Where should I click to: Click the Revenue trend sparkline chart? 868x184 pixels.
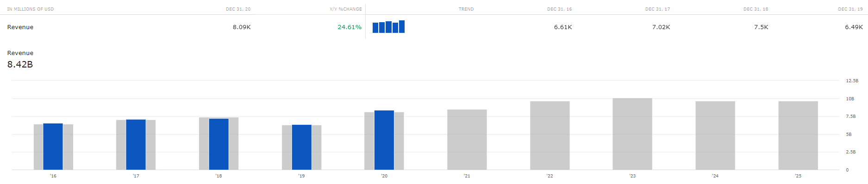pos(388,27)
